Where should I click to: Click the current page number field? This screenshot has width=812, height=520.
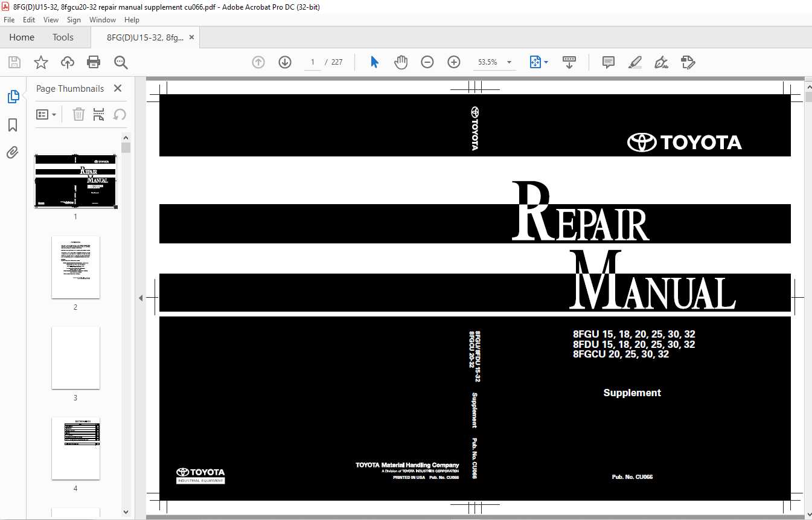coord(313,62)
